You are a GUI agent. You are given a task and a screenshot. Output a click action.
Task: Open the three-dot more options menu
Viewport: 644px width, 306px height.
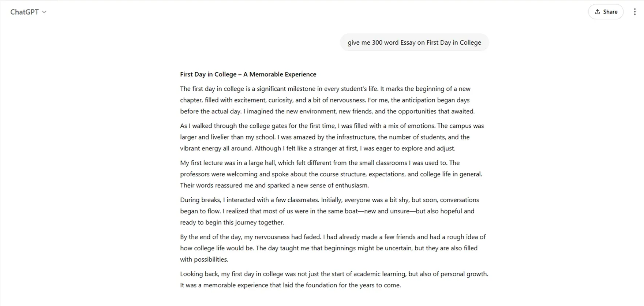(634, 12)
